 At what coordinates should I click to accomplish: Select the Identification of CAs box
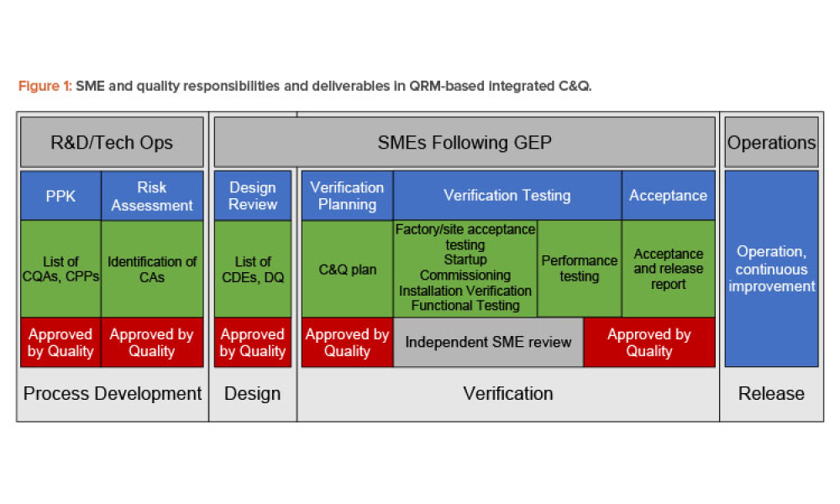152,269
